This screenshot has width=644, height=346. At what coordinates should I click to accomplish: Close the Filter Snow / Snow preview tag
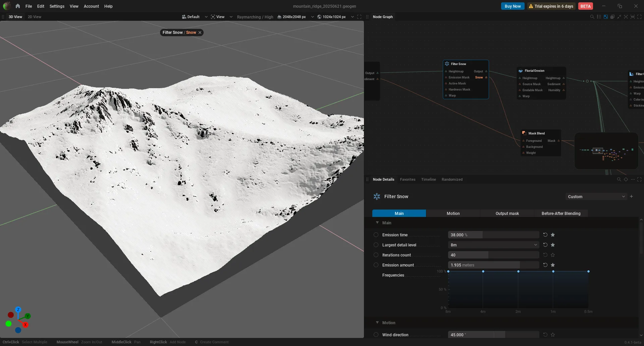[200, 33]
